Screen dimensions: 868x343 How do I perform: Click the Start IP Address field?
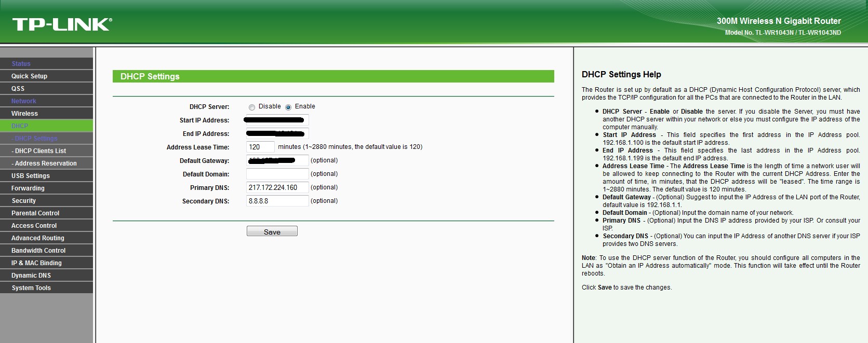[277, 120]
